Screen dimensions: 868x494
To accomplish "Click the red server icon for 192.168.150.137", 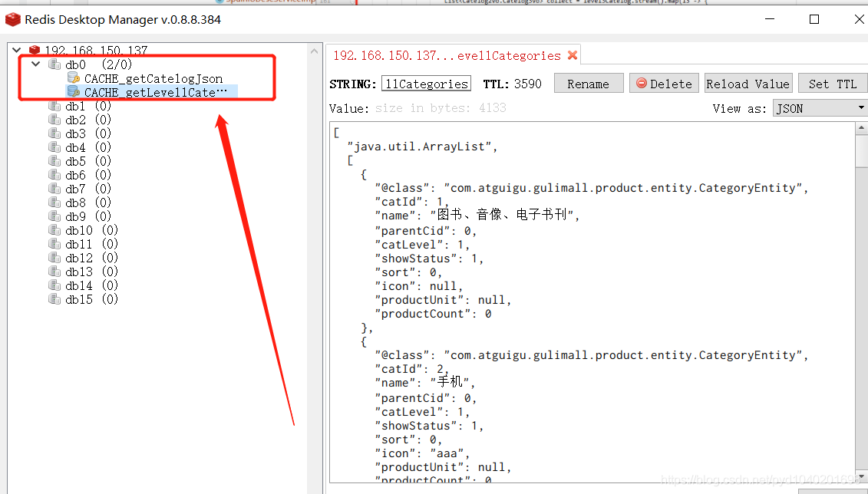I will 35,51.
